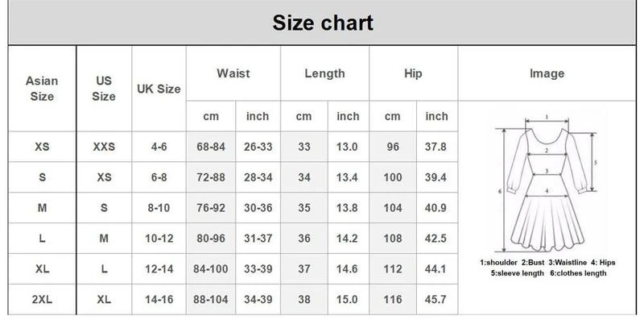Click the 116 hip cm cell

[x=393, y=299]
